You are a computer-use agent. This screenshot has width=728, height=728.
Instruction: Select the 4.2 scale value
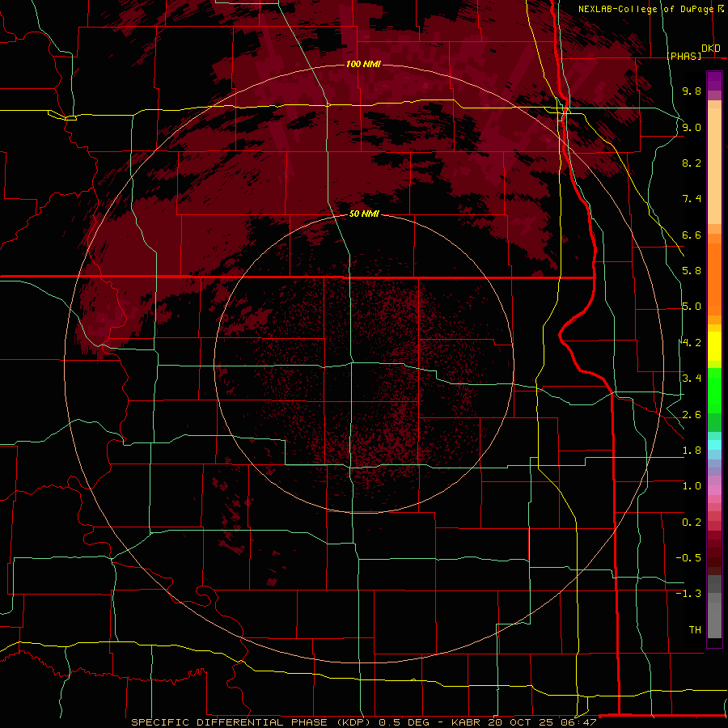click(x=692, y=343)
